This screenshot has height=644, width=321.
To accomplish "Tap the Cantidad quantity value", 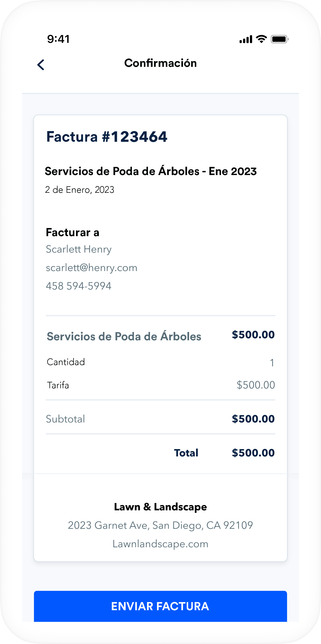I will tap(272, 362).
